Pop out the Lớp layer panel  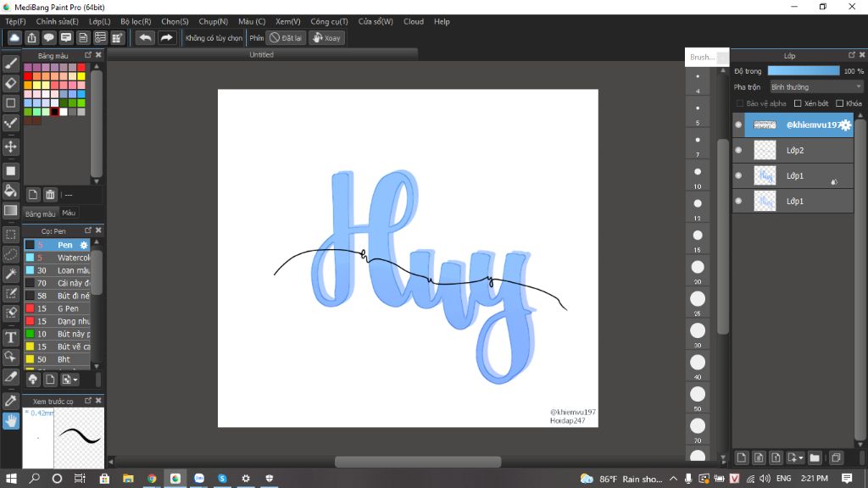pyautogui.click(x=851, y=55)
